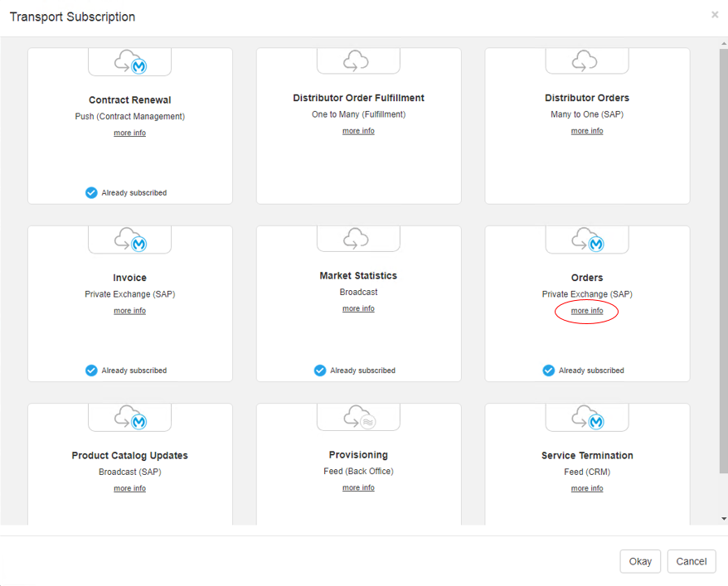
Task: Open more info for Distributor Orders
Action: pos(587,131)
